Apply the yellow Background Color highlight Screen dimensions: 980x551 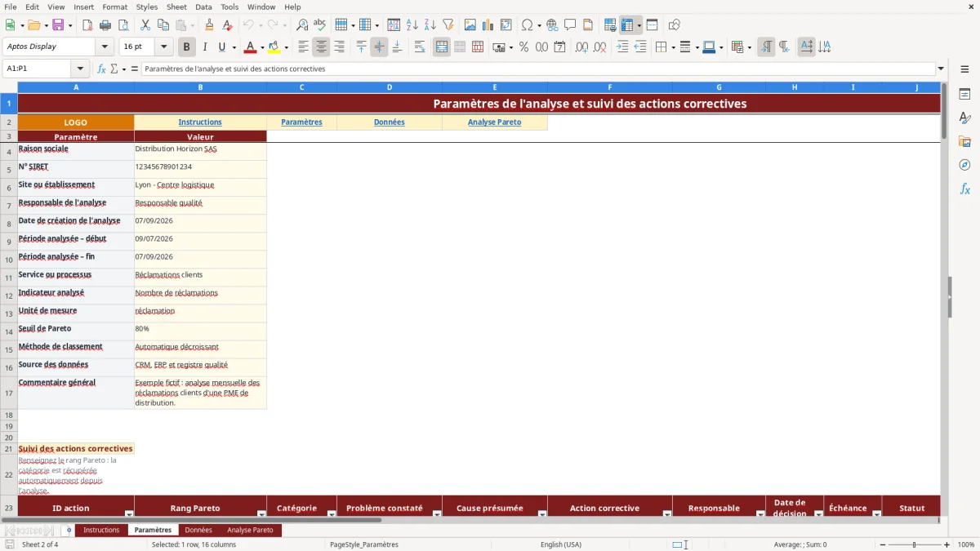click(x=274, y=47)
